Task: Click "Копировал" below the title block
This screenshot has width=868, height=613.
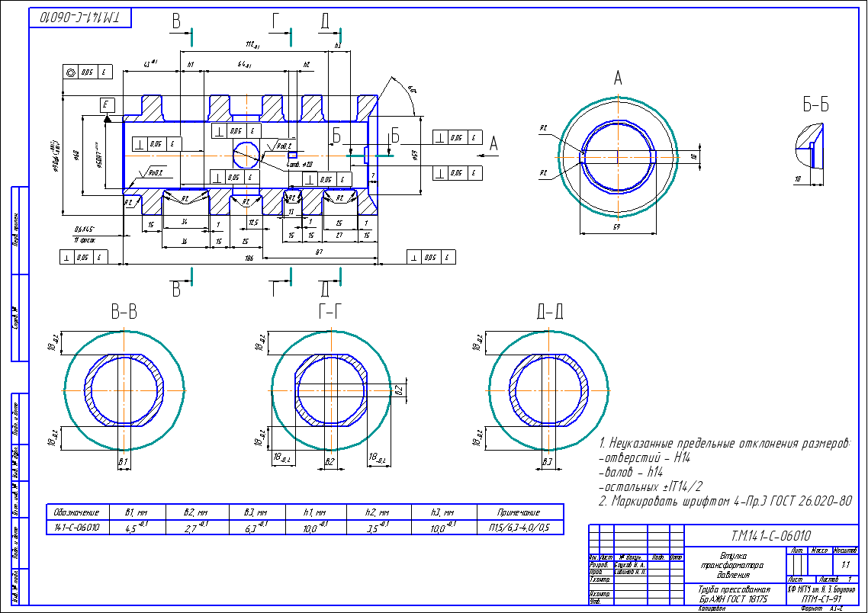Action: [x=712, y=608]
